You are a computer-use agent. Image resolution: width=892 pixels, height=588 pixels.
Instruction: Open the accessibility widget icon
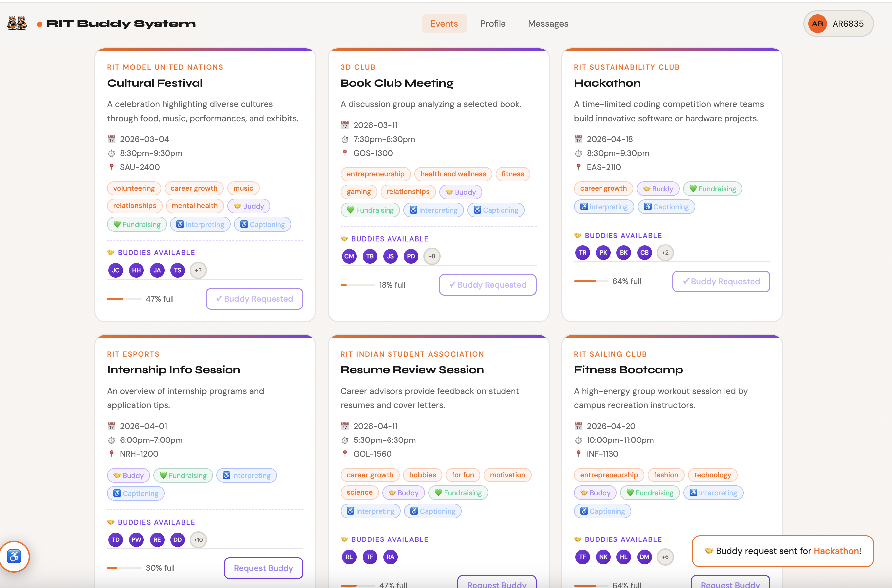pyautogui.click(x=14, y=556)
